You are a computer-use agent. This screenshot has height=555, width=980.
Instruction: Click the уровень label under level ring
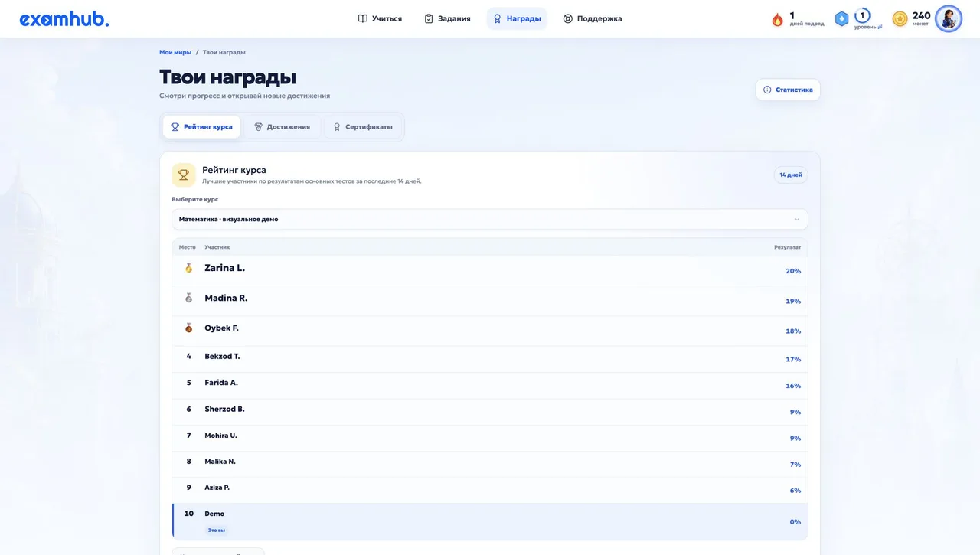pos(867,27)
